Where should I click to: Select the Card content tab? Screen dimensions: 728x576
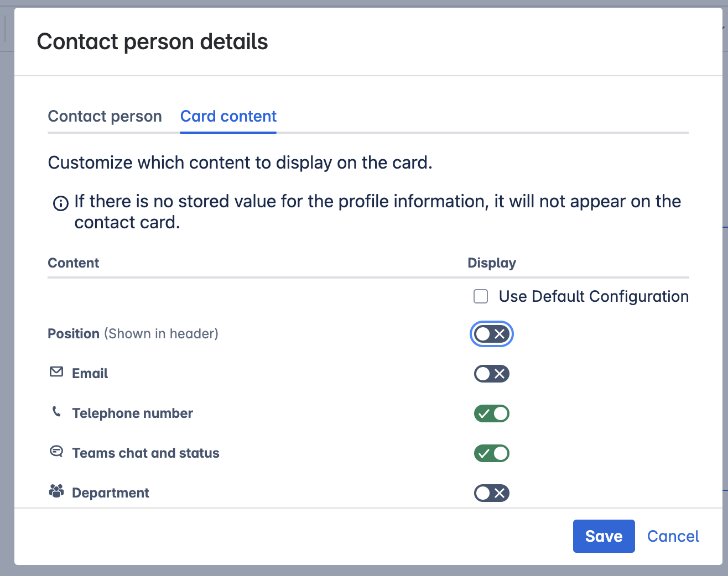(x=228, y=116)
